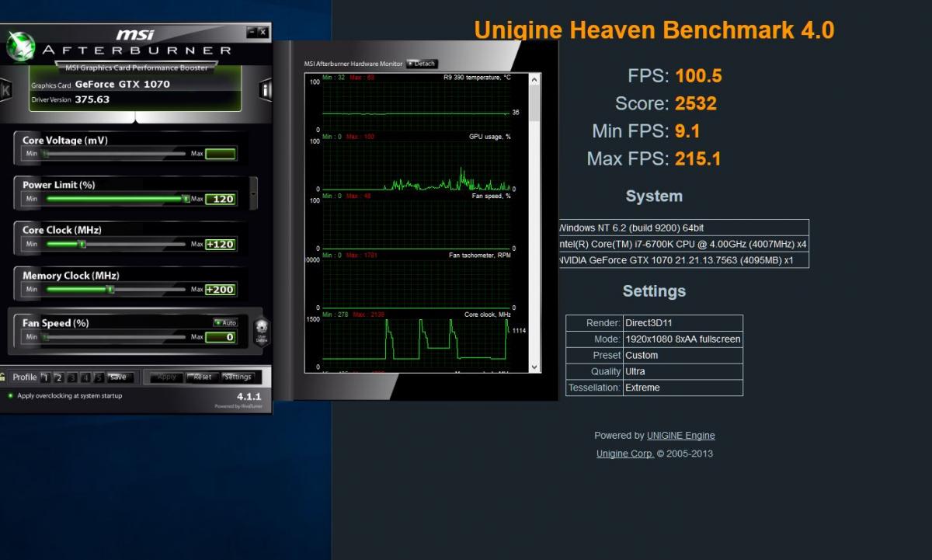Click the Core Clock slider handle

(x=82, y=244)
